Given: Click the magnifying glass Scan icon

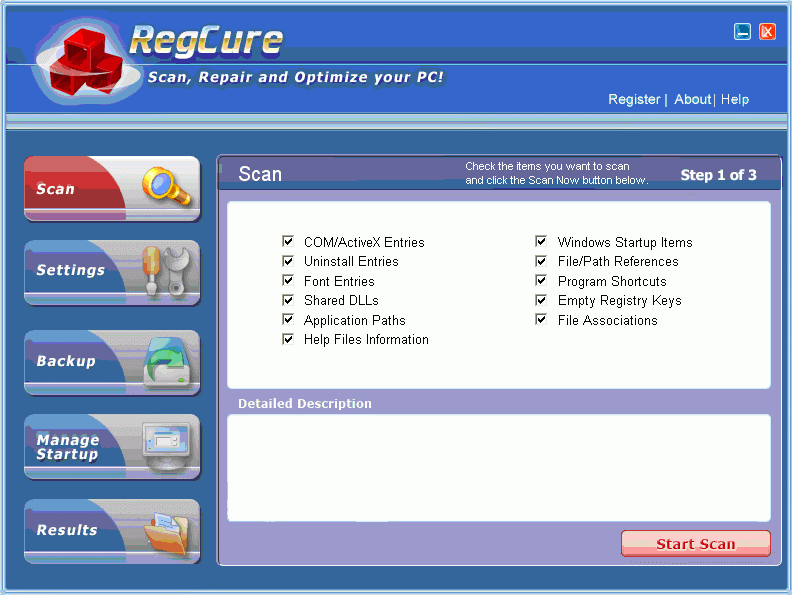Looking at the screenshot, I should [165, 187].
